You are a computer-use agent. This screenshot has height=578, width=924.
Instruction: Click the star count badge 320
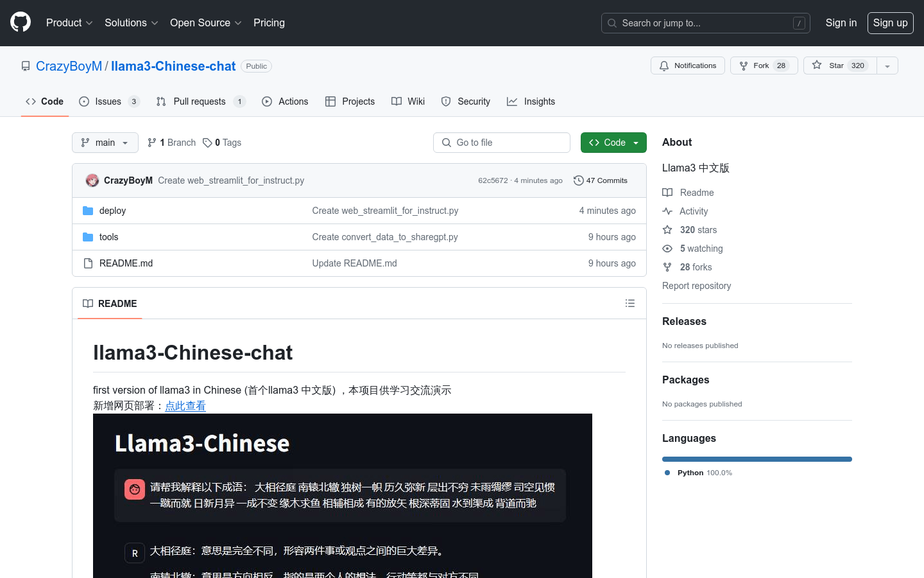[858, 66]
